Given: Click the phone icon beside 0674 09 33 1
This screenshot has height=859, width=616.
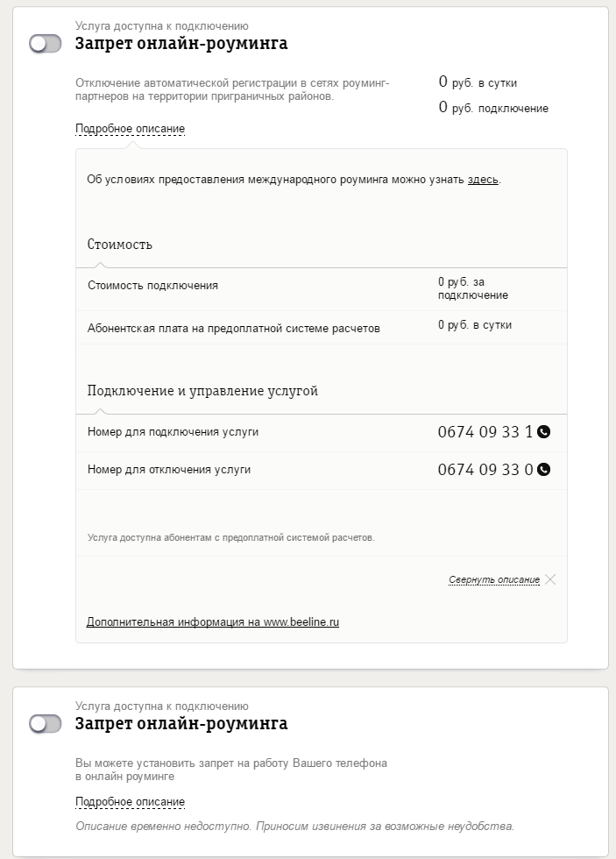Looking at the screenshot, I should coord(543,431).
